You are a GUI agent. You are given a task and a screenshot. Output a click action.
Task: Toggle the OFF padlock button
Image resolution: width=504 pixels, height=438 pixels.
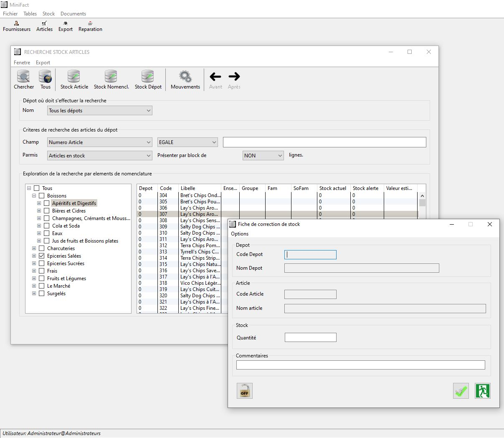tap(245, 391)
